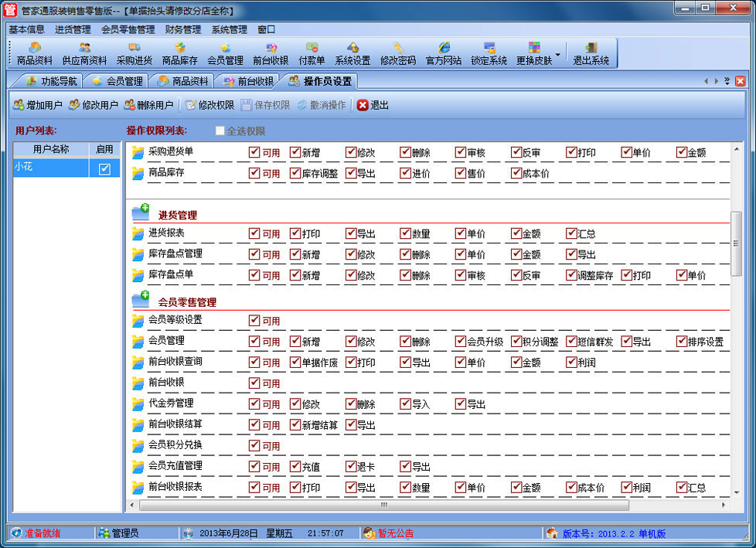This screenshot has width=756, height=548.
Task: Uncheck the 启用 checkbox for user 小花
Action: (x=104, y=168)
